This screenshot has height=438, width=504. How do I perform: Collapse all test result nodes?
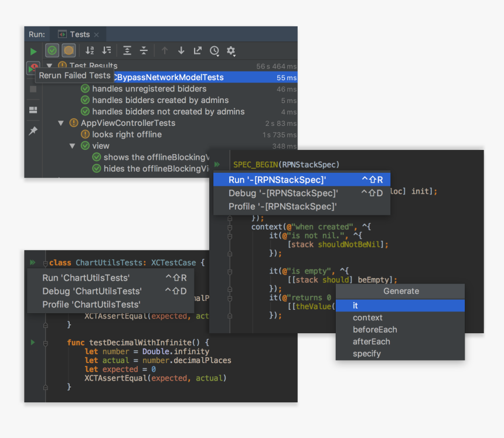(x=144, y=50)
